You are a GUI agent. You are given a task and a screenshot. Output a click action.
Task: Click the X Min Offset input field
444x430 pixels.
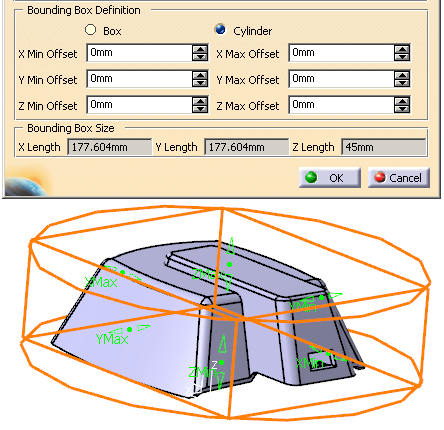(x=139, y=53)
